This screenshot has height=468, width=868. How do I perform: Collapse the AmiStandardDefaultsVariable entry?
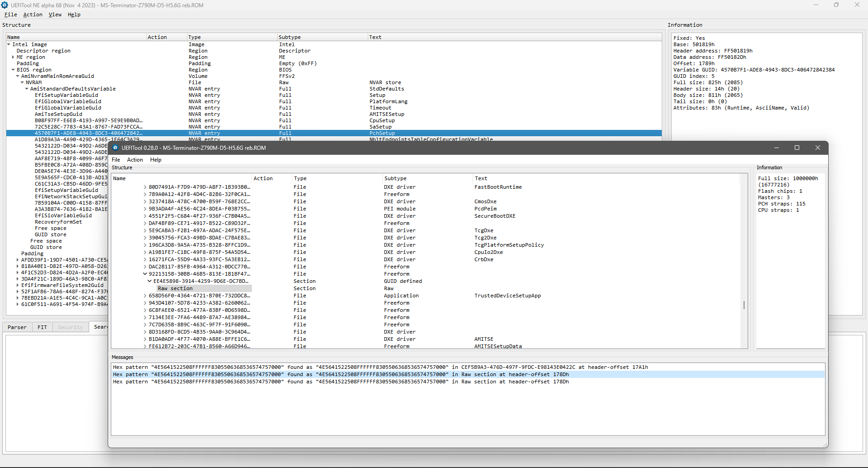click(x=27, y=89)
